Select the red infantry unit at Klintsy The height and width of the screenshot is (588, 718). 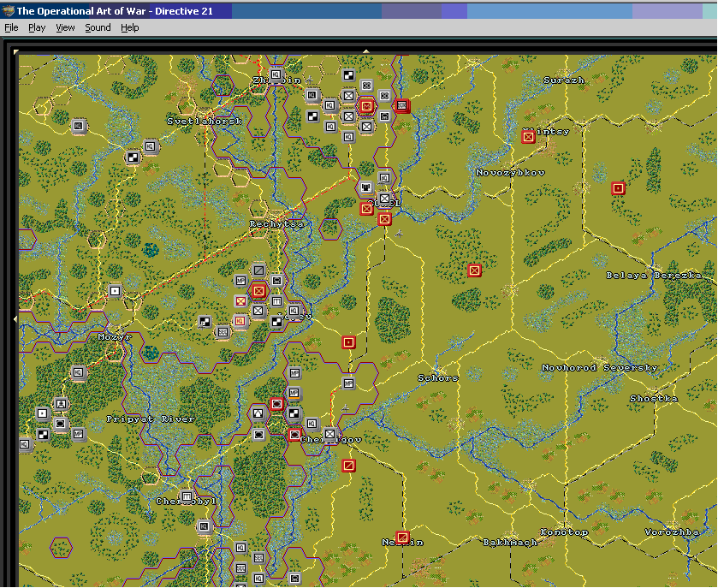(x=528, y=136)
